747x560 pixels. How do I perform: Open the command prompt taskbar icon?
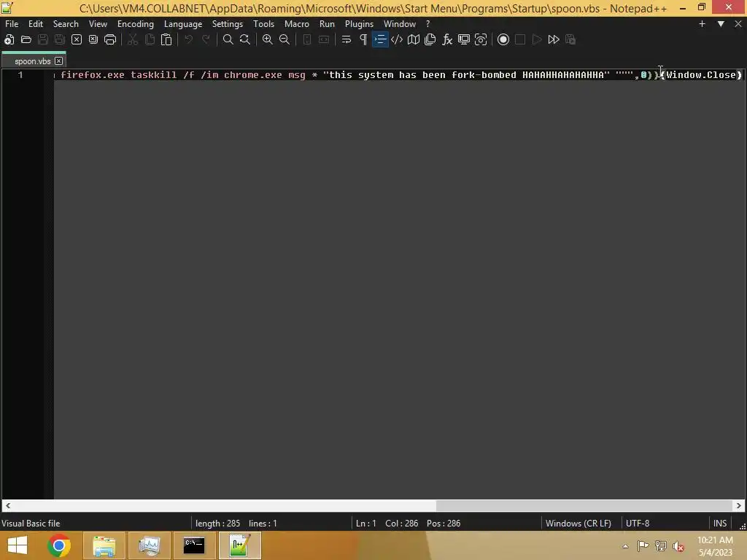(x=194, y=545)
